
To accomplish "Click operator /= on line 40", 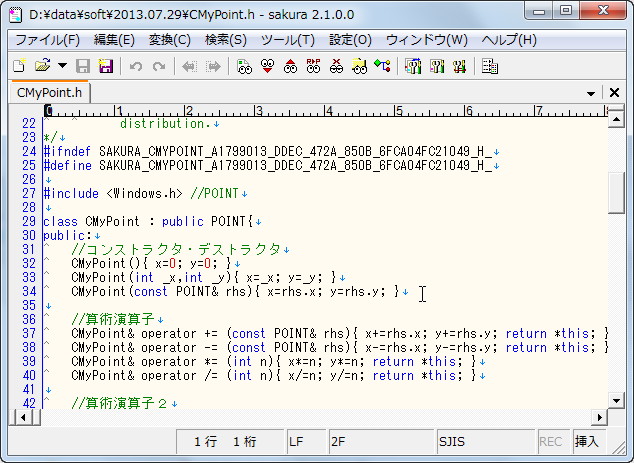I will click(179, 376).
